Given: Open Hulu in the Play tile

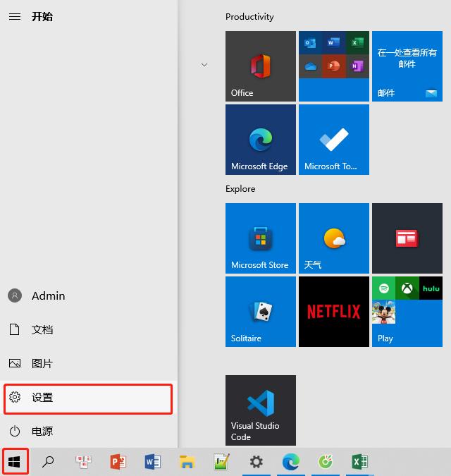Looking at the screenshot, I should (x=431, y=288).
